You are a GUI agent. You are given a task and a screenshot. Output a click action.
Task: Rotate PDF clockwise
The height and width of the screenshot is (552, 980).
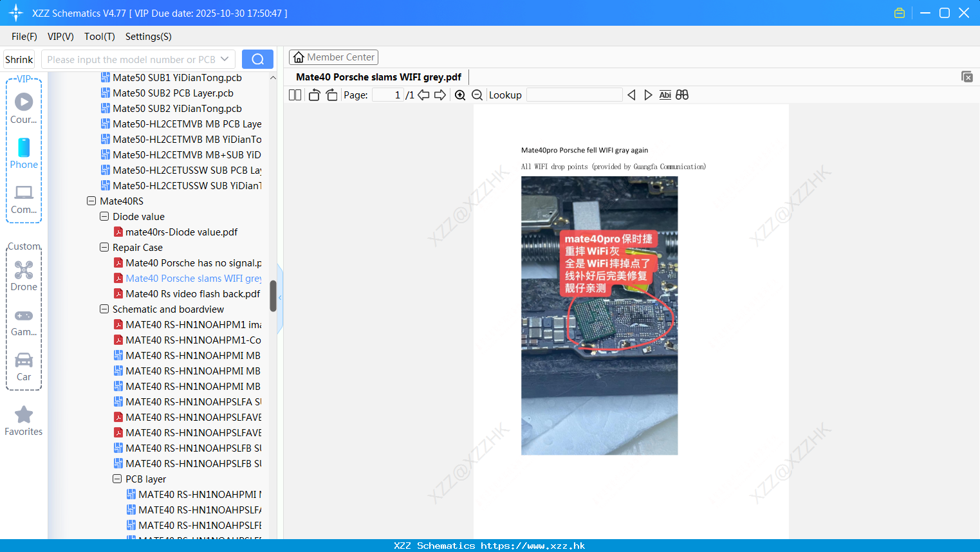[331, 95]
